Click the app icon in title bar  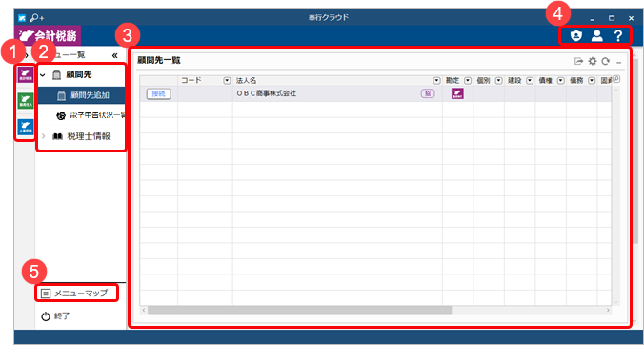coord(22,18)
